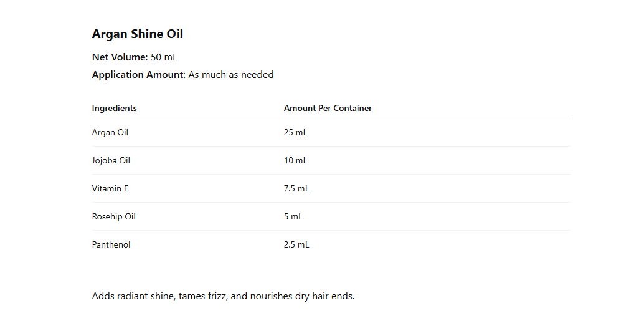Viewport: 644px width, 328px height.
Task: Select the 'As much as needed' text
Action: [x=230, y=75]
